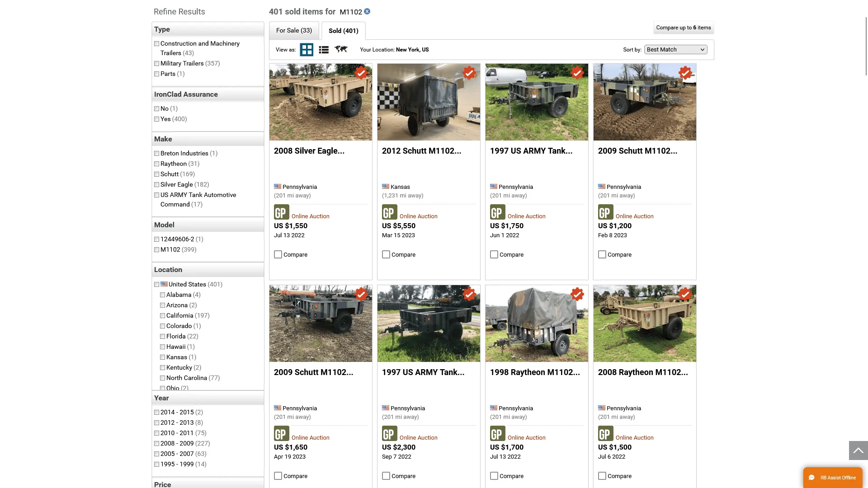This screenshot has width=868, height=488.
Task: Open the Sold (401) tab
Action: pyautogui.click(x=344, y=31)
